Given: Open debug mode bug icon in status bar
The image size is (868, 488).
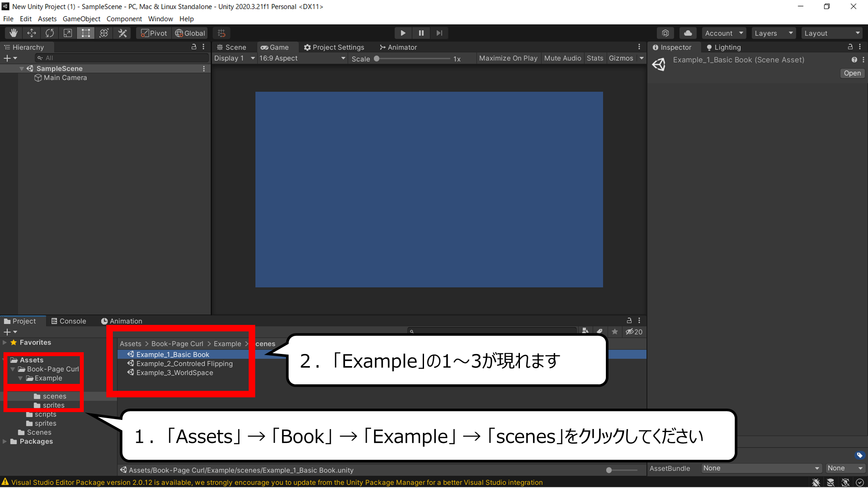Looking at the screenshot, I should pyautogui.click(x=816, y=482).
